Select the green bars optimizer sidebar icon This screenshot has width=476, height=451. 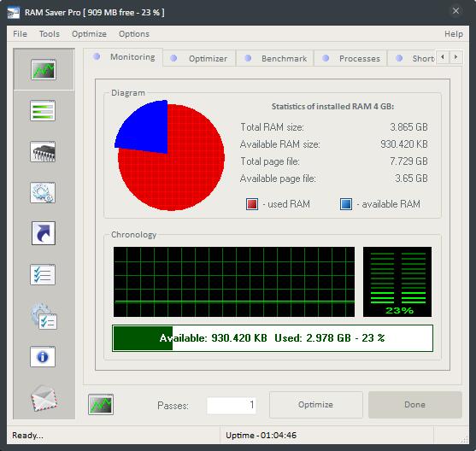click(43, 111)
